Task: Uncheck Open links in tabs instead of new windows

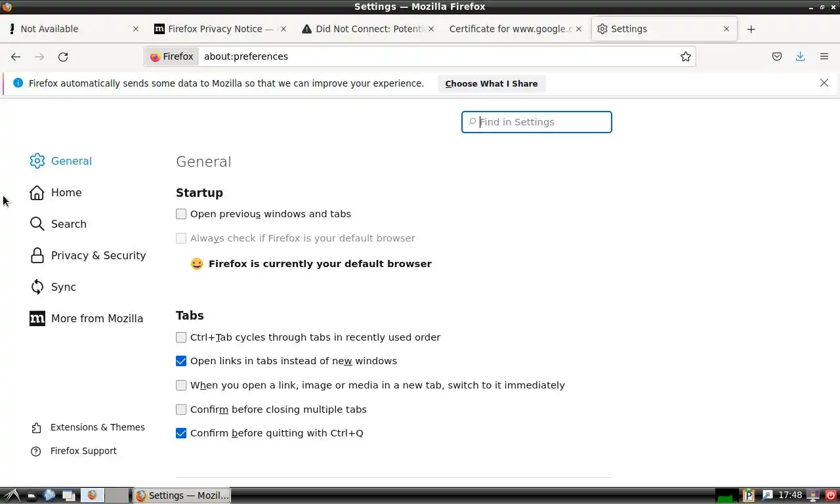Action: click(181, 361)
